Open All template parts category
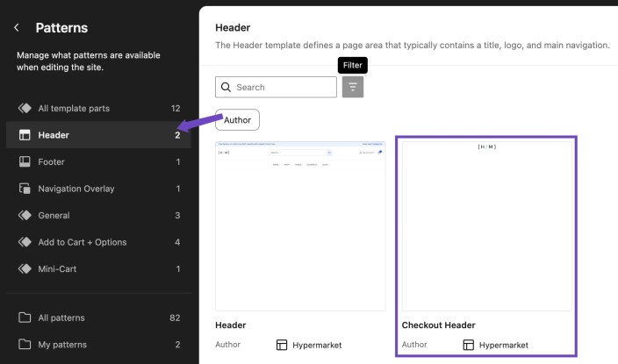 (x=98, y=109)
